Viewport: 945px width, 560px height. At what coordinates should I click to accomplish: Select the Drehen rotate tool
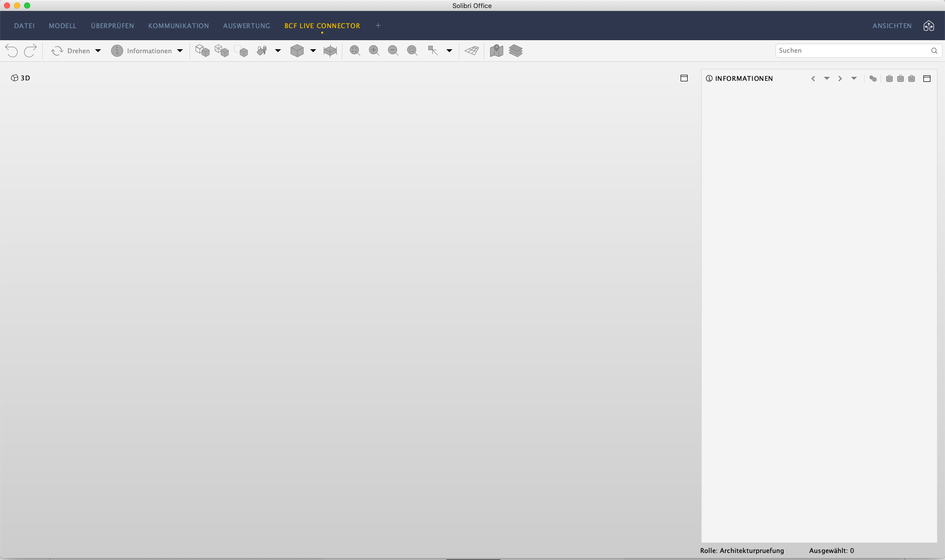tap(70, 51)
